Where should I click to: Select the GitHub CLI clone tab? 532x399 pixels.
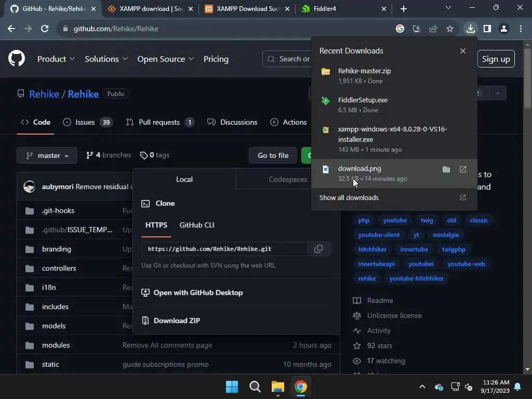(x=197, y=225)
